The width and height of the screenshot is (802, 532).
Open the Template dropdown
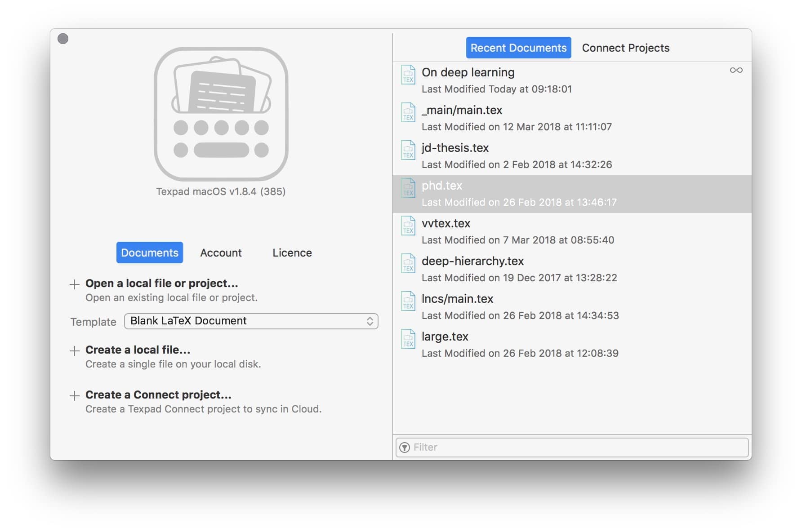(251, 321)
